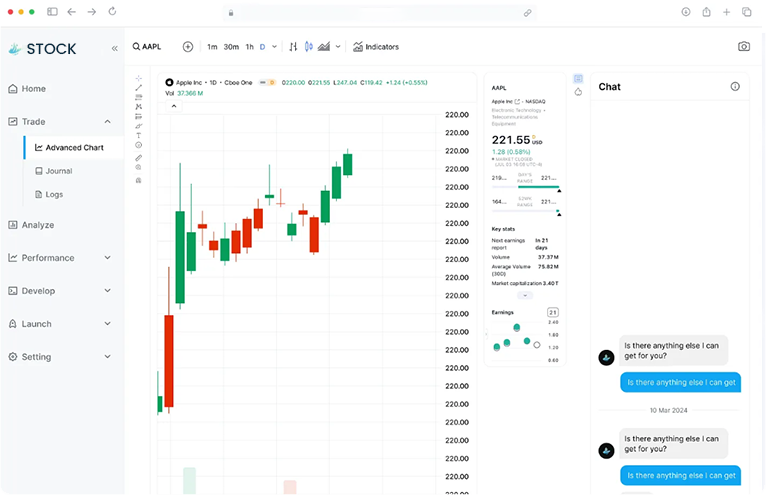
Task: Click the highest earnings data point
Action: [x=516, y=327]
